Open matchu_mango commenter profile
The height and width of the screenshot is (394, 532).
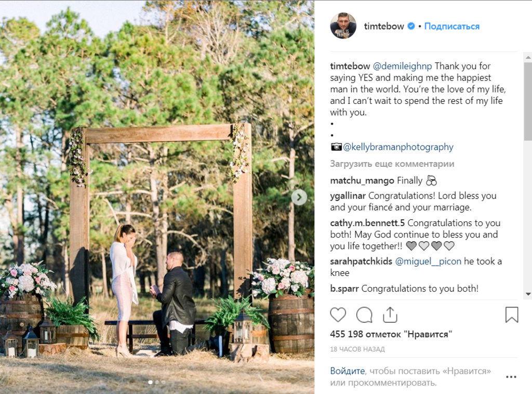tap(362, 180)
